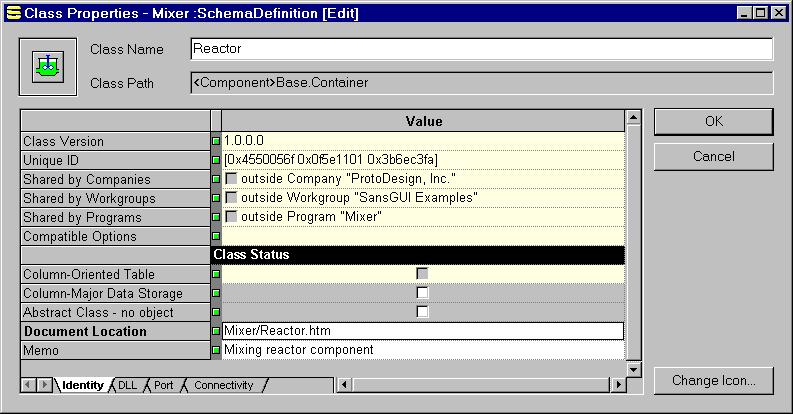Screen dimensions: 793x414
Task: Click green marker beside Document Location
Action: click(215, 331)
